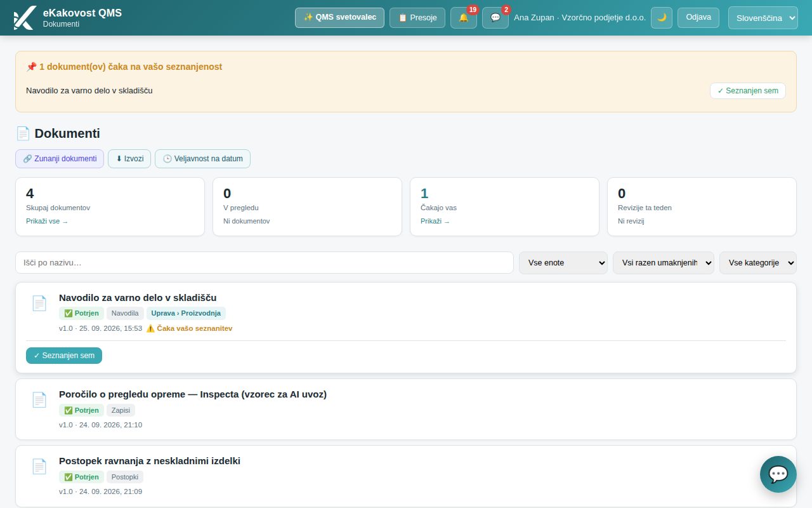812x508 pixels.
Task: Expand the Vse enote dropdown
Action: 563,263
